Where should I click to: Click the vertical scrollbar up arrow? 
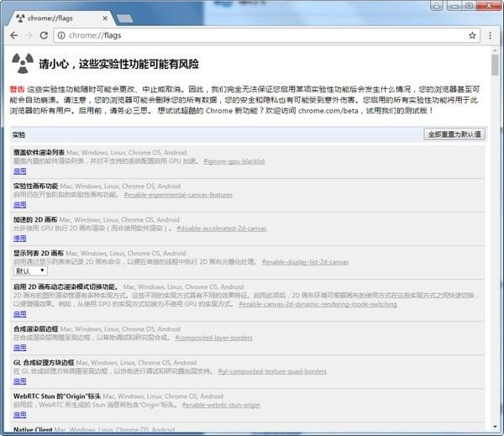pos(495,50)
